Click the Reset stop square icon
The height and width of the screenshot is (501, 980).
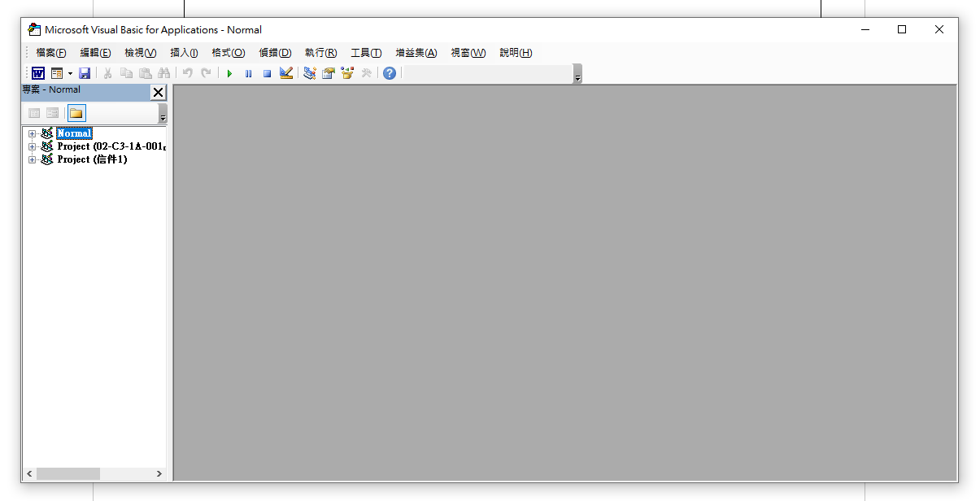pyautogui.click(x=267, y=73)
